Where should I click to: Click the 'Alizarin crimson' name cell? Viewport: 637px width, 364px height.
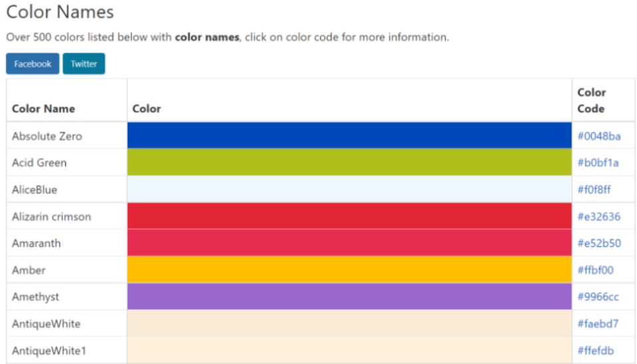[x=67, y=216]
